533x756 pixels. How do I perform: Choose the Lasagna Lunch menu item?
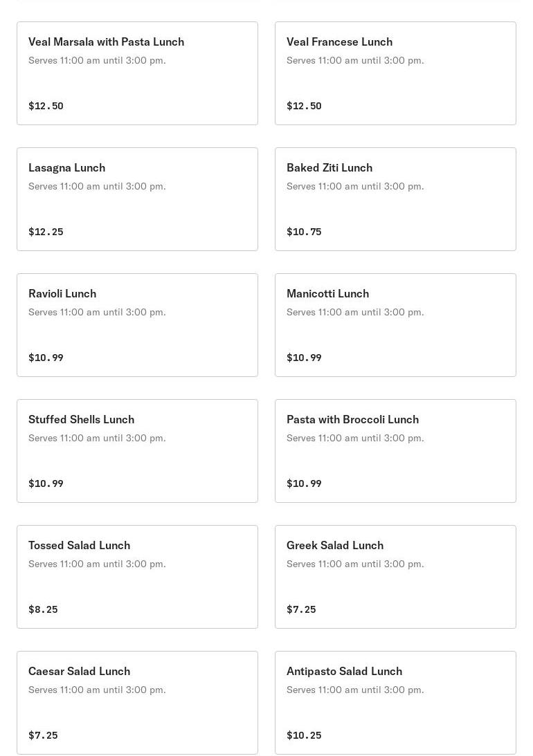click(x=138, y=199)
